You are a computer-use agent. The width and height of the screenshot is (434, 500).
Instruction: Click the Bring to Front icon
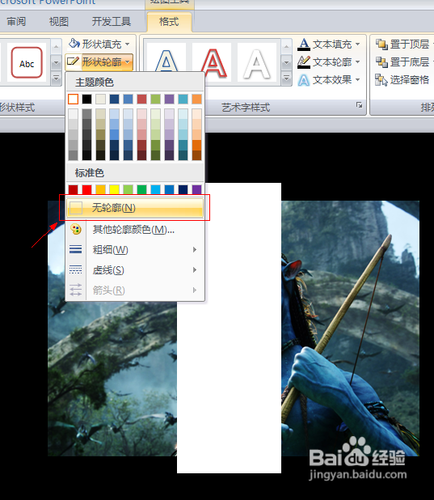click(x=382, y=44)
